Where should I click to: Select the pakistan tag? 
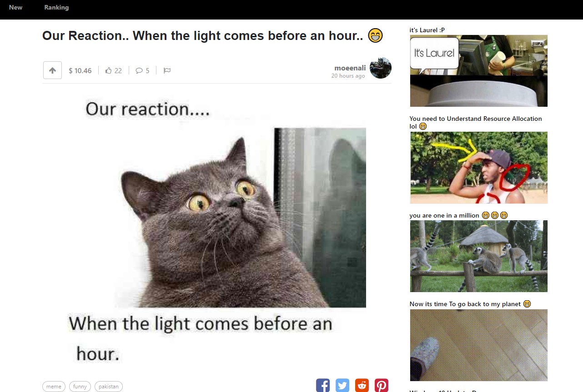(x=109, y=387)
